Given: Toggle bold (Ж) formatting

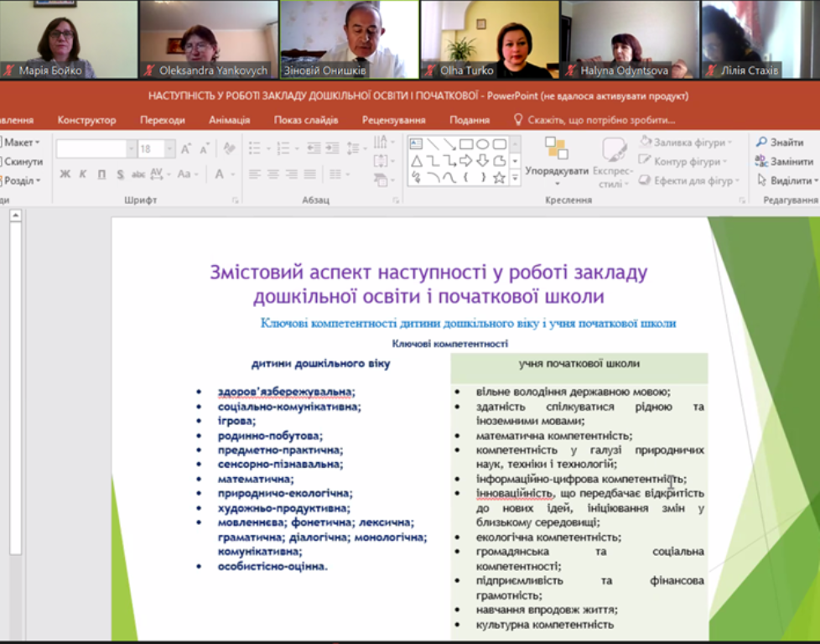Looking at the screenshot, I should [65, 174].
